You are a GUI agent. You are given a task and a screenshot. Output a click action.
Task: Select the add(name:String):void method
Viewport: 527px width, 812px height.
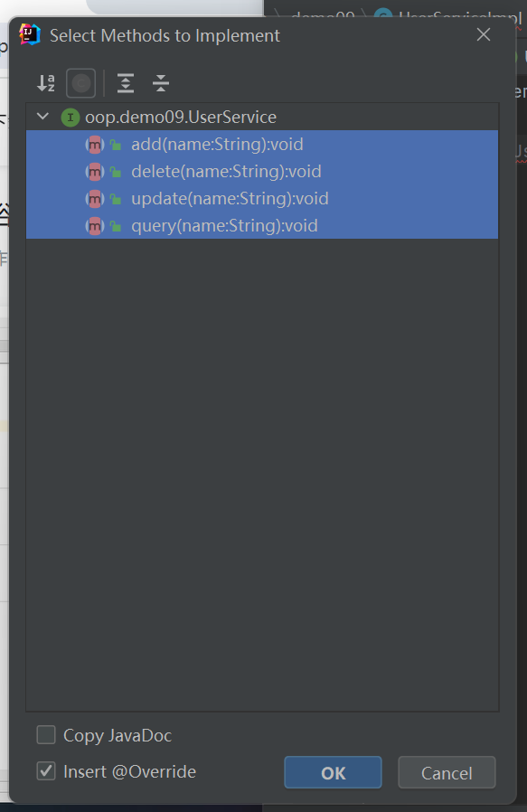[262, 145]
